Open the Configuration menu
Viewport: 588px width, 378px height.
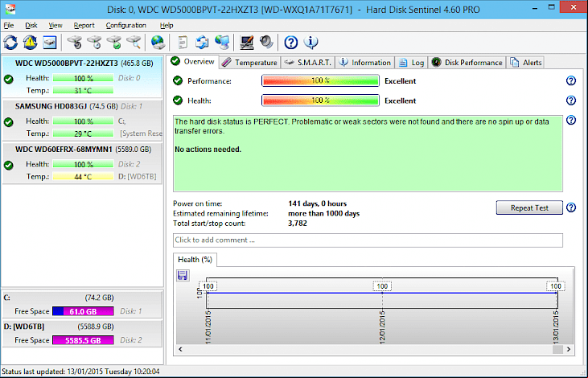coord(125,25)
